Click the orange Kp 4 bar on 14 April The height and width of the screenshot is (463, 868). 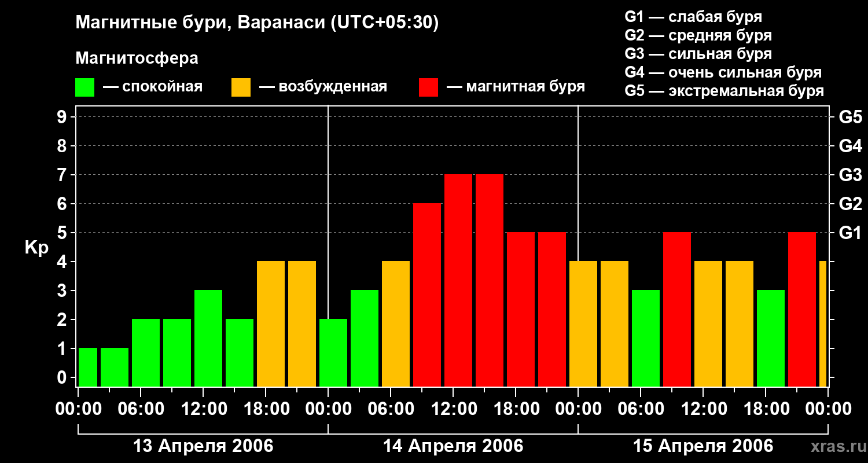click(396, 324)
